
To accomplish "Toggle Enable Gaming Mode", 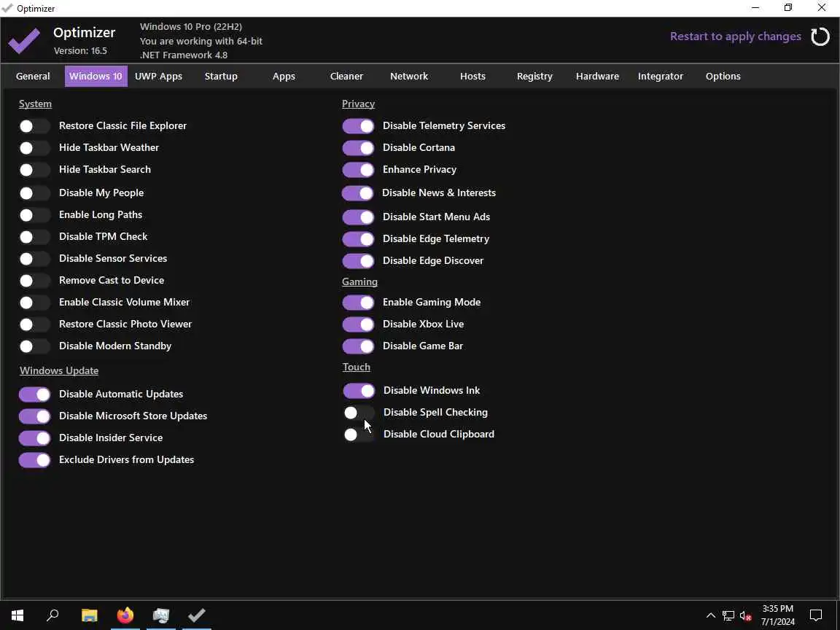I will click(358, 303).
